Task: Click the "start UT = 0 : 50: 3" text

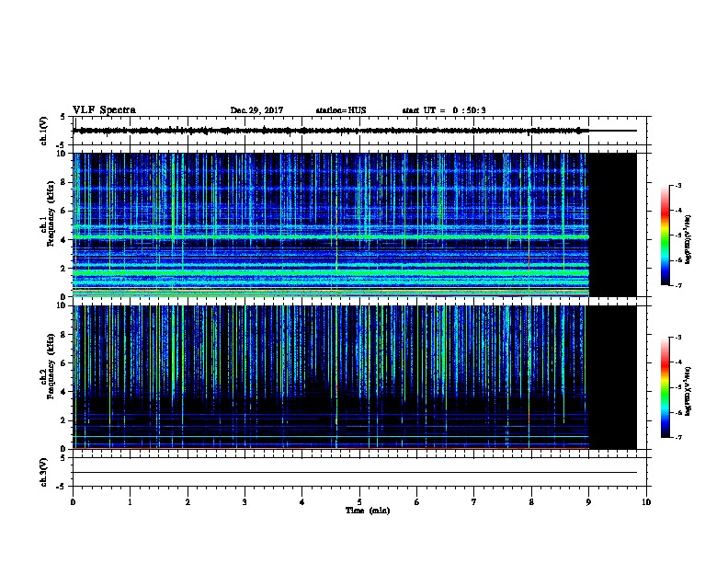Action: [x=444, y=110]
